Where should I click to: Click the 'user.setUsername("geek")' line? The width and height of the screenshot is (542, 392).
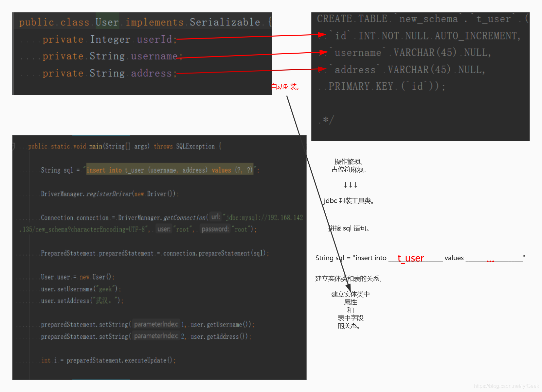click(x=81, y=289)
